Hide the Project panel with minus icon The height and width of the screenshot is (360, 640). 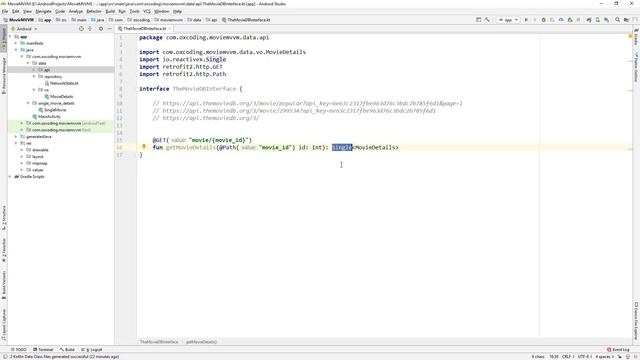point(109,29)
